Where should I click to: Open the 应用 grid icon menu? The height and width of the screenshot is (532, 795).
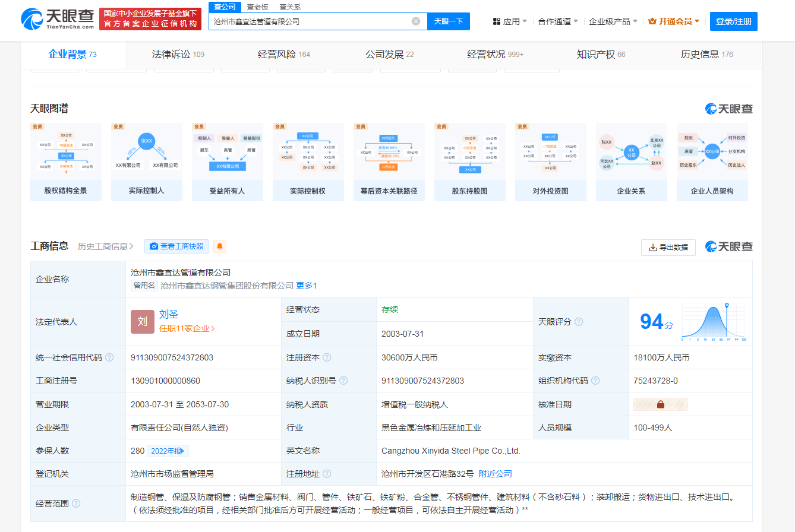pyautogui.click(x=497, y=21)
